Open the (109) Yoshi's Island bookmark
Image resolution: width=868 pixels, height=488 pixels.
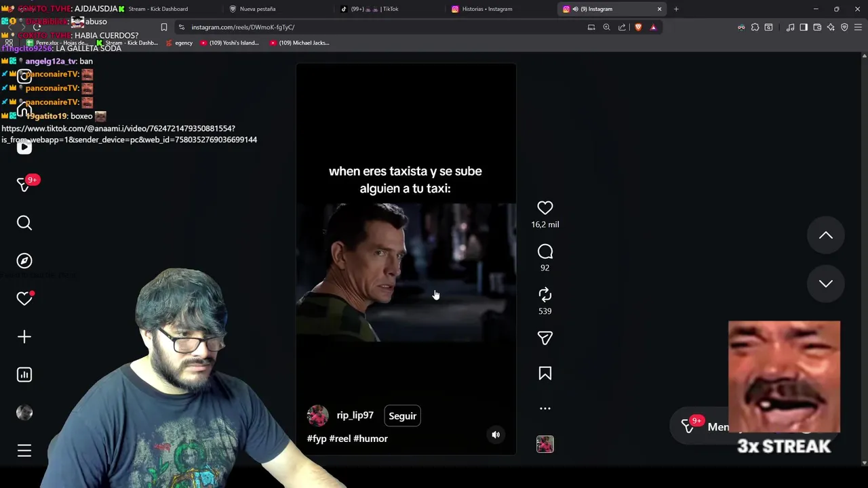point(229,43)
